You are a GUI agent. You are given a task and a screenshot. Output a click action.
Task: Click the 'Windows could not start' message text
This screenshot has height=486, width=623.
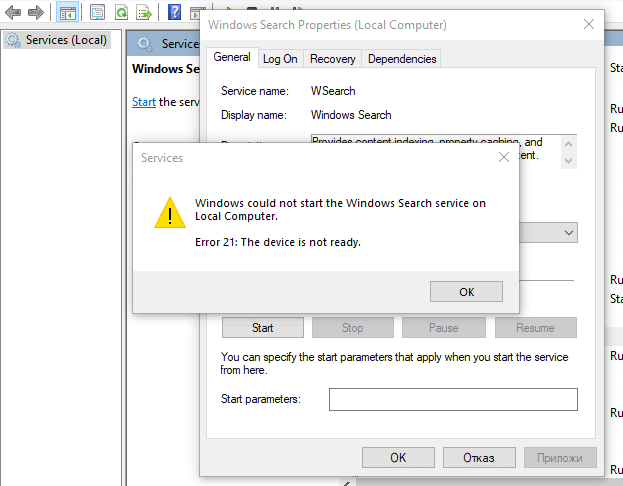click(x=340, y=209)
